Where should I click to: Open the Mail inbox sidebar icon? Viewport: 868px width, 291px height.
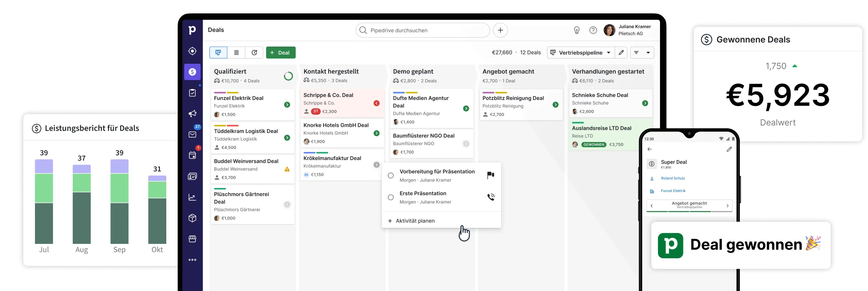coord(193,135)
